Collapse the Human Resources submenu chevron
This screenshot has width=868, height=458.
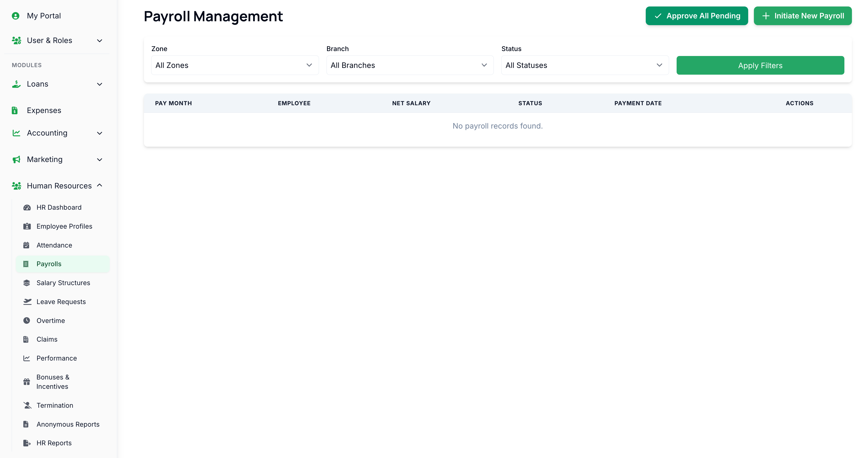tap(99, 185)
